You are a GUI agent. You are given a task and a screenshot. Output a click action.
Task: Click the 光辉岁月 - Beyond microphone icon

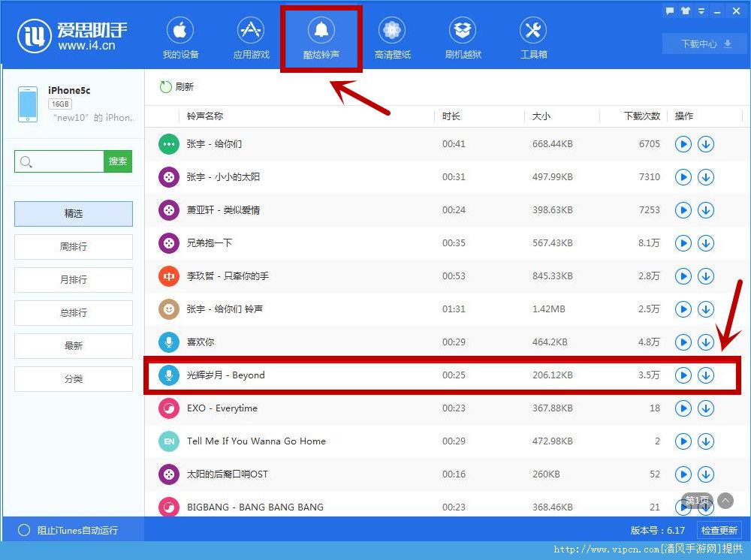coord(168,375)
